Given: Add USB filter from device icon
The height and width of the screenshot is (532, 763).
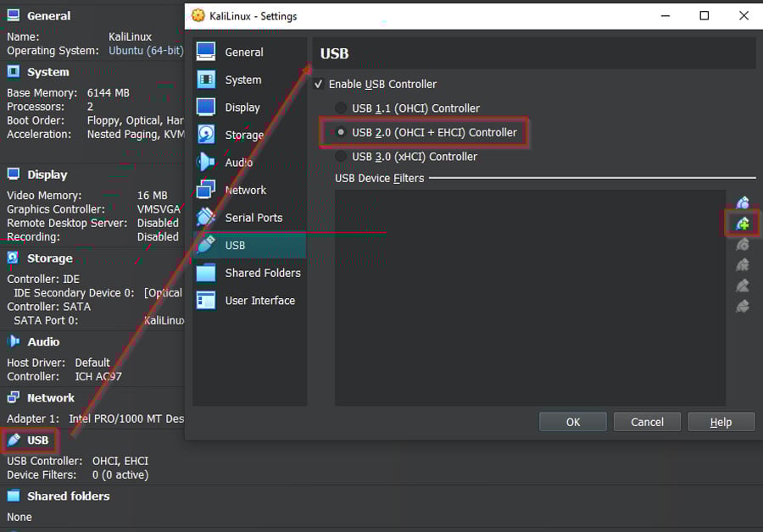Looking at the screenshot, I should coord(743,224).
